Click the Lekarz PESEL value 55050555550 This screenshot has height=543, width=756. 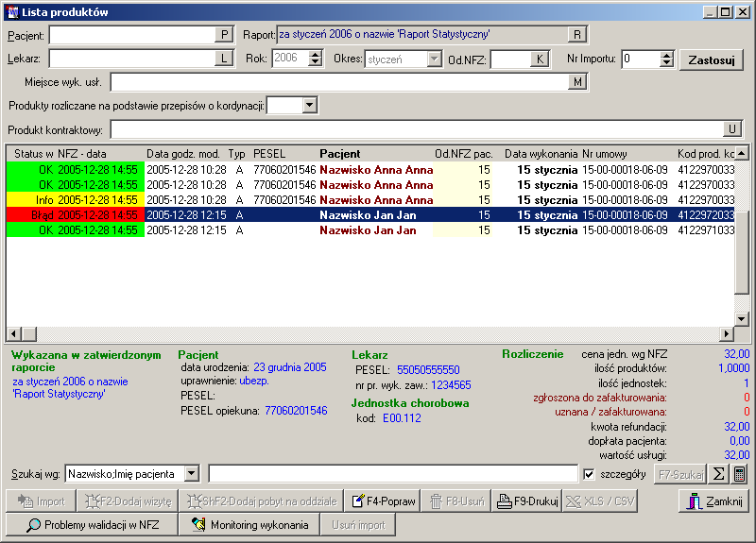[428, 370]
